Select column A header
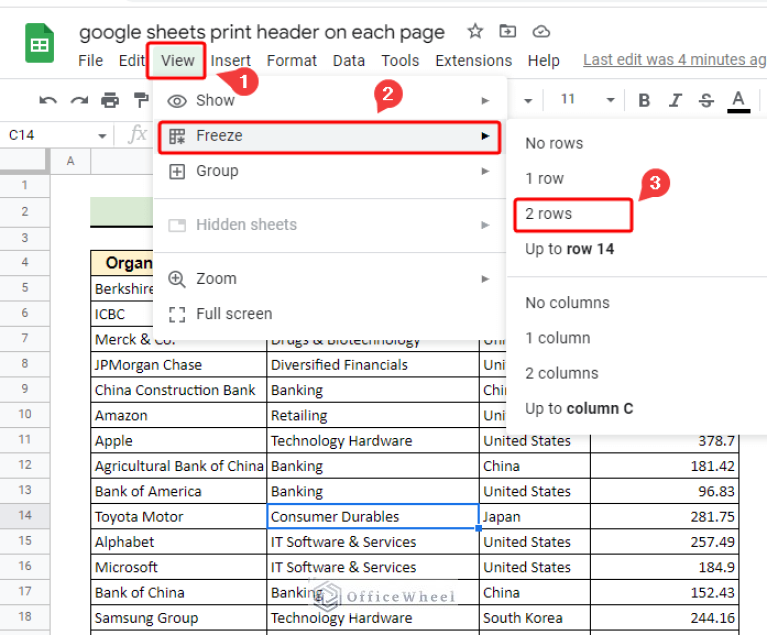This screenshot has height=635, width=767. [x=70, y=161]
